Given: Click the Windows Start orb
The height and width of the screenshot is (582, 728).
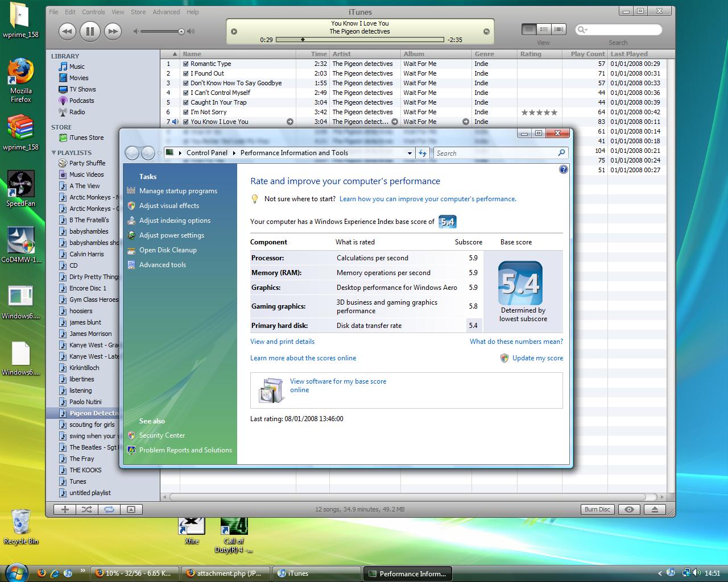Looking at the screenshot, I should coord(16,573).
